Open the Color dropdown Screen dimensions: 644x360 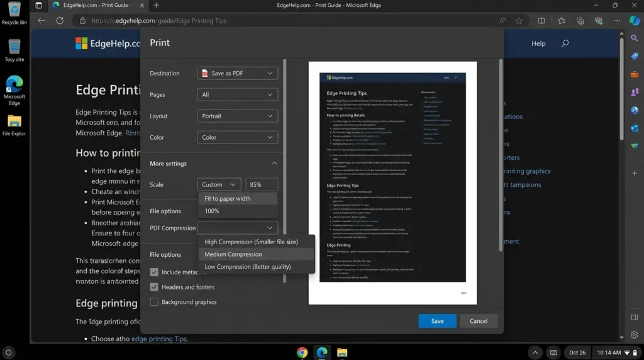[237, 137]
